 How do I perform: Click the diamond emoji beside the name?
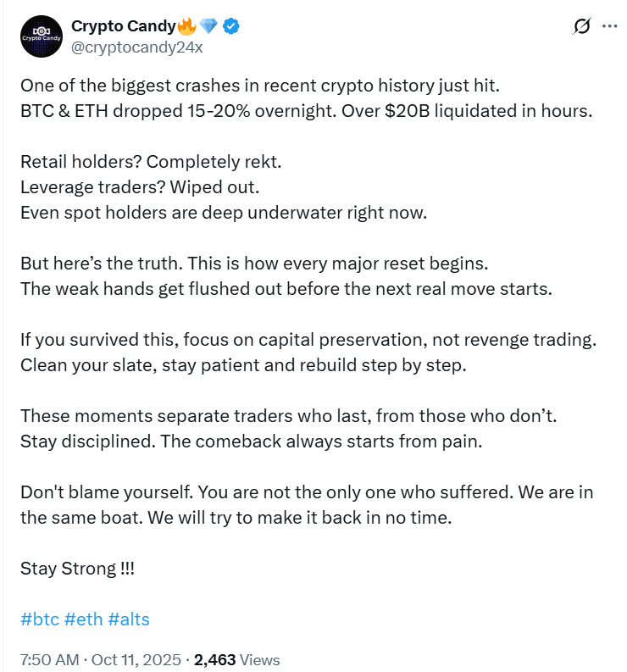[x=209, y=27]
